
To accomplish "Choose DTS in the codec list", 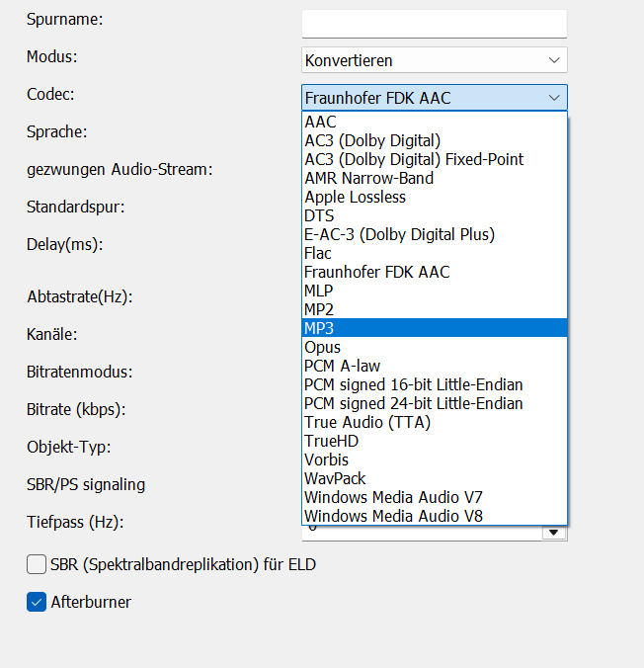I will pos(434,215).
